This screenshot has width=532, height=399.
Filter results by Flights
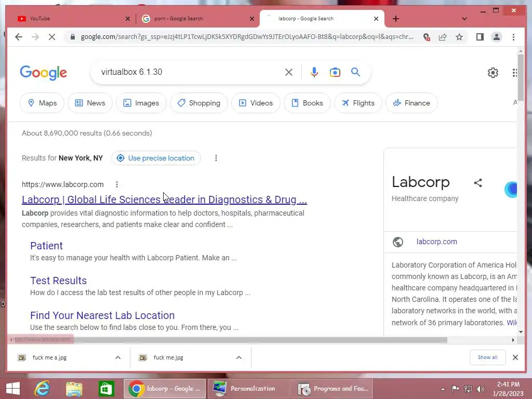pos(358,103)
